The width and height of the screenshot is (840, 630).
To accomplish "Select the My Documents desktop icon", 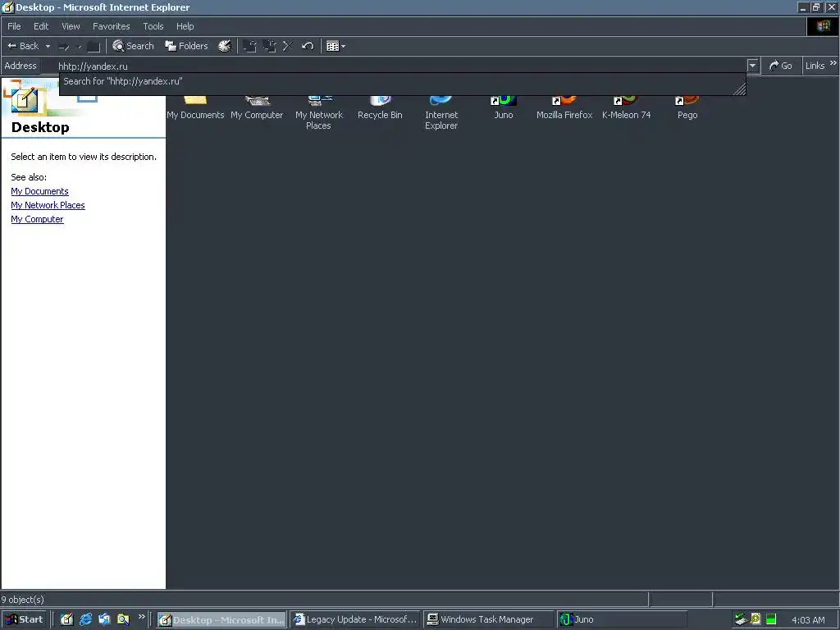I will point(195,107).
